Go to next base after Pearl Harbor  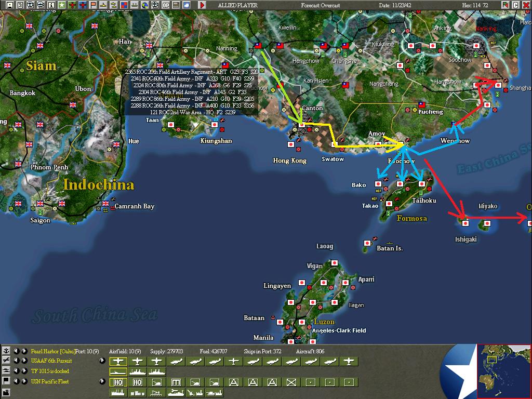(24, 351)
